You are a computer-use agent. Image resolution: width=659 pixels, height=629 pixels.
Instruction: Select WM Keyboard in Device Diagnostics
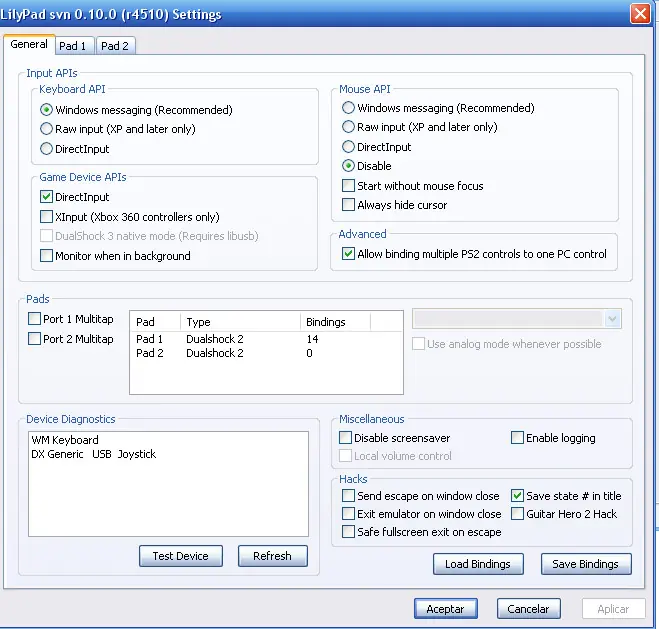[65, 440]
